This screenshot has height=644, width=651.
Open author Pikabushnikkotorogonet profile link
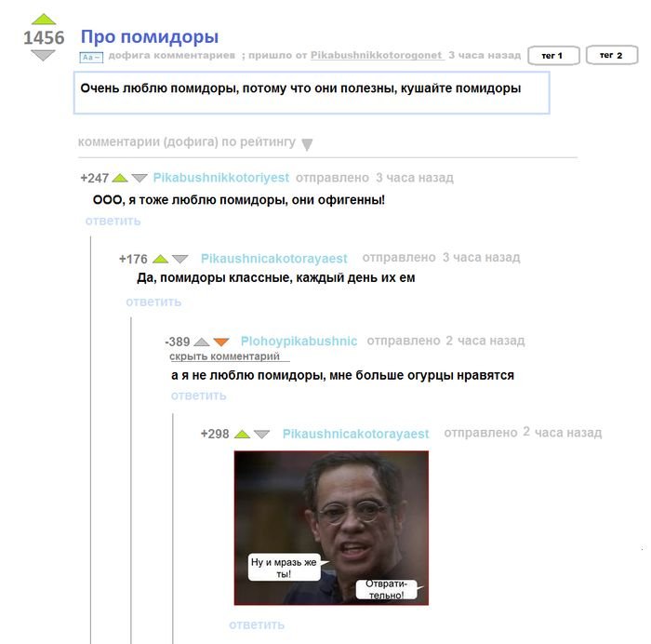coord(376,55)
